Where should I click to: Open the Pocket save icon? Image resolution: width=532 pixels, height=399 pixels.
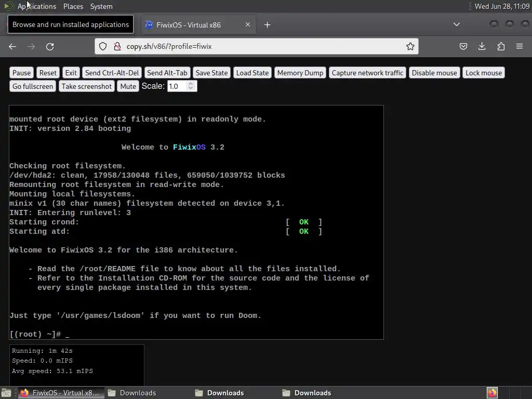pyautogui.click(x=463, y=46)
